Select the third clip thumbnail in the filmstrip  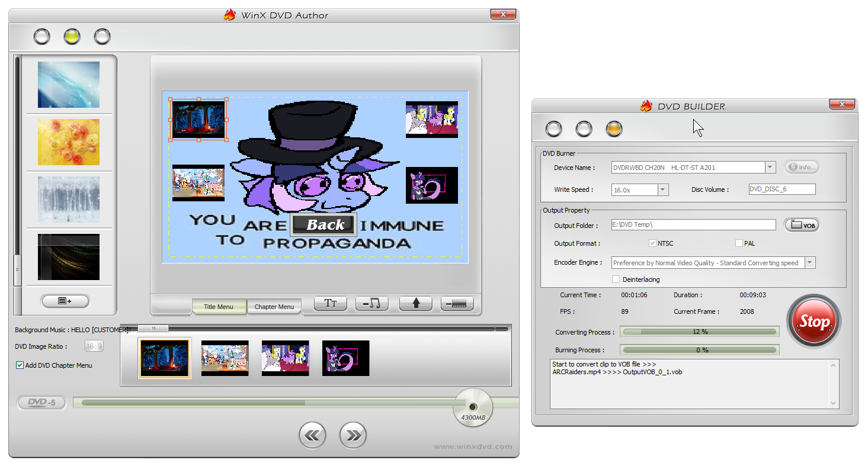click(x=286, y=358)
